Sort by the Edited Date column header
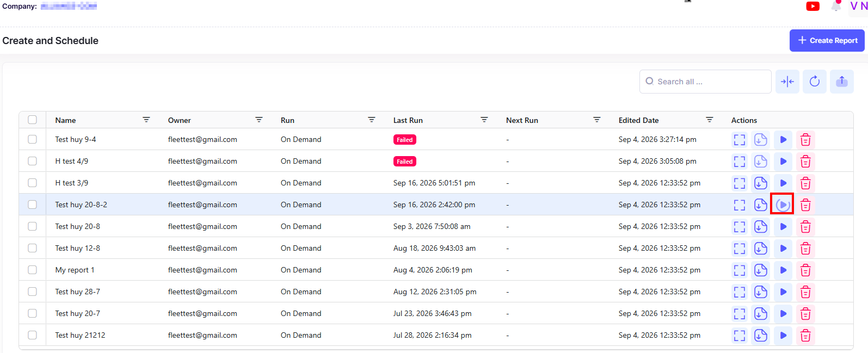Image resolution: width=868 pixels, height=353 pixels. pyautogui.click(x=638, y=120)
